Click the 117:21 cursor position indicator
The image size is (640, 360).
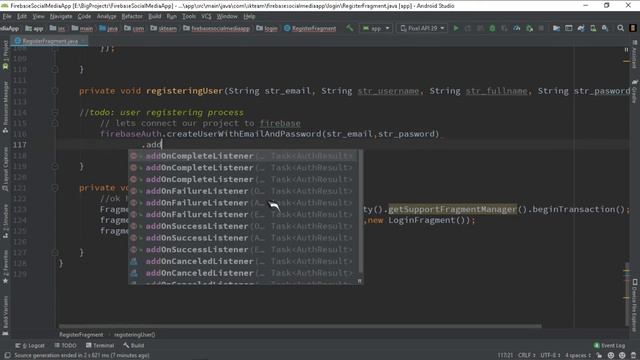505,356
